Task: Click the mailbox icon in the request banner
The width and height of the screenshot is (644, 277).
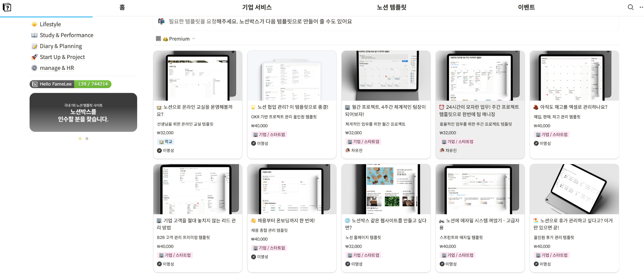Action: (161, 21)
